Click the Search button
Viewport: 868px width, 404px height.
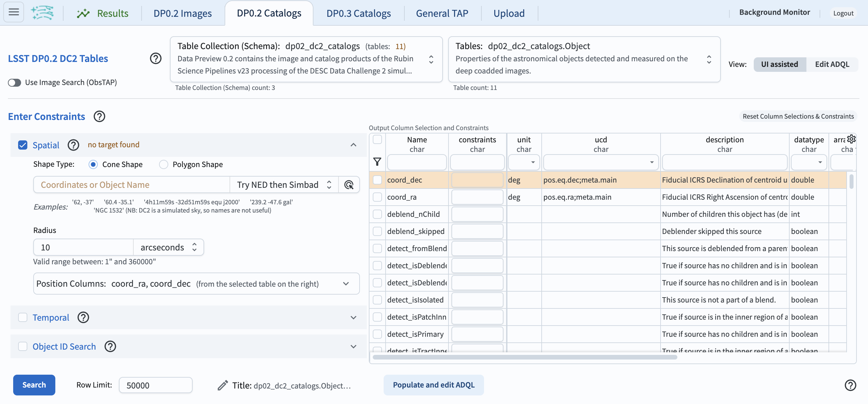tap(34, 385)
